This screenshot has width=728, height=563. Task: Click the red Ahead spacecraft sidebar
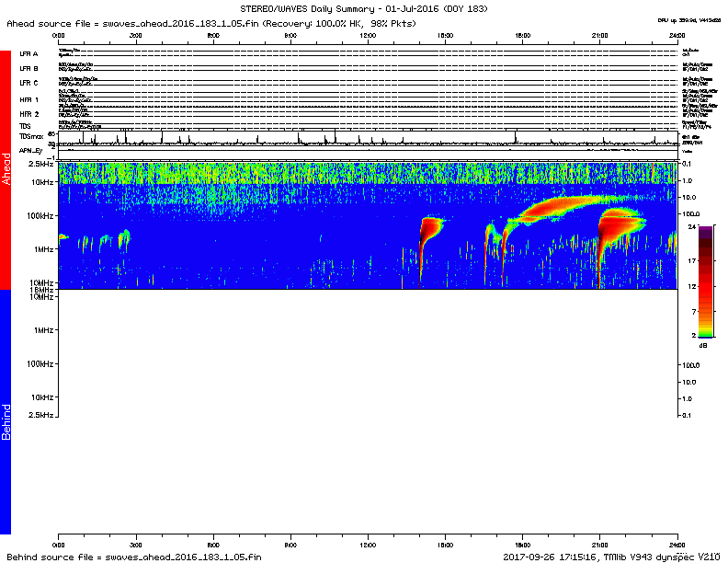tap(6, 170)
